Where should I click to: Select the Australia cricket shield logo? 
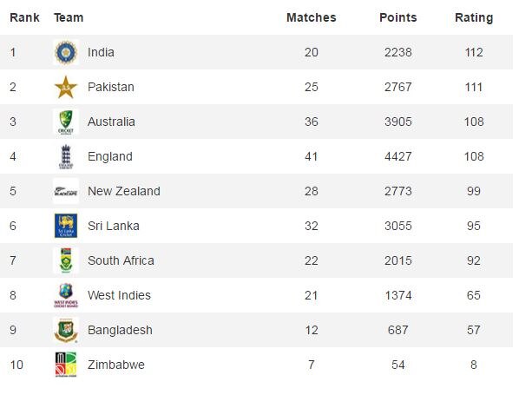point(66,122)
